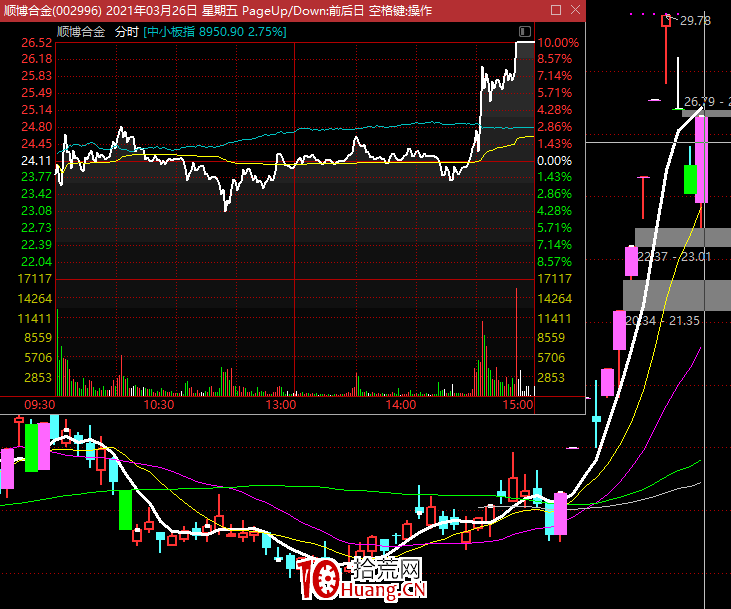The width and height of the screenshot is (731, 609).
Task: Click the red 2.86% label on the right axis
Action: (554, 127)
